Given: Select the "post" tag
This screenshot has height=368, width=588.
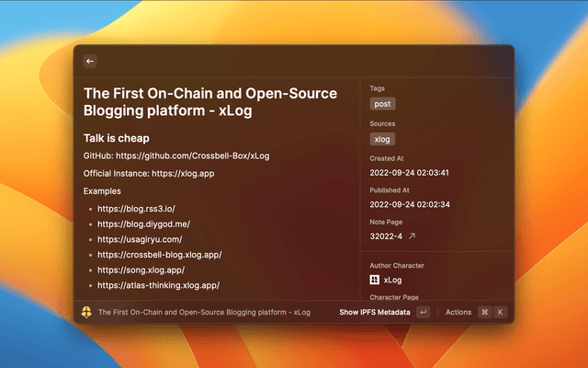Looking at the screenshot, I should (x=382, y=104).
